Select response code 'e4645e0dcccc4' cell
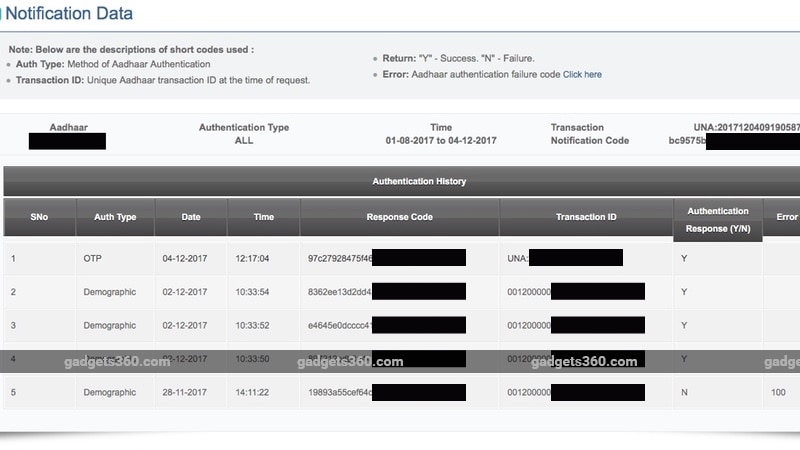Viewport: 800px width, 450px height. click(x=339, y=326)
